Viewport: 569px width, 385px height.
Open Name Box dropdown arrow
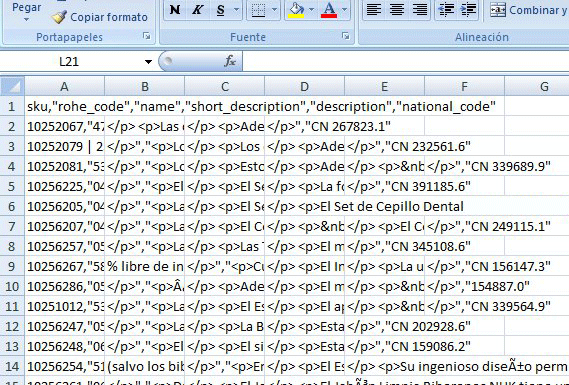(148, 62)
